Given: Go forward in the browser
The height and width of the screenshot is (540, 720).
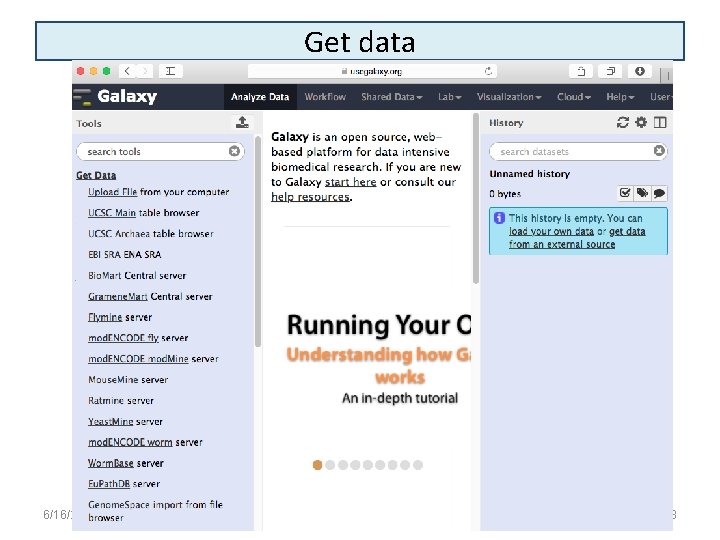Looking at the screenshot, I should click(x=145, y=71).
